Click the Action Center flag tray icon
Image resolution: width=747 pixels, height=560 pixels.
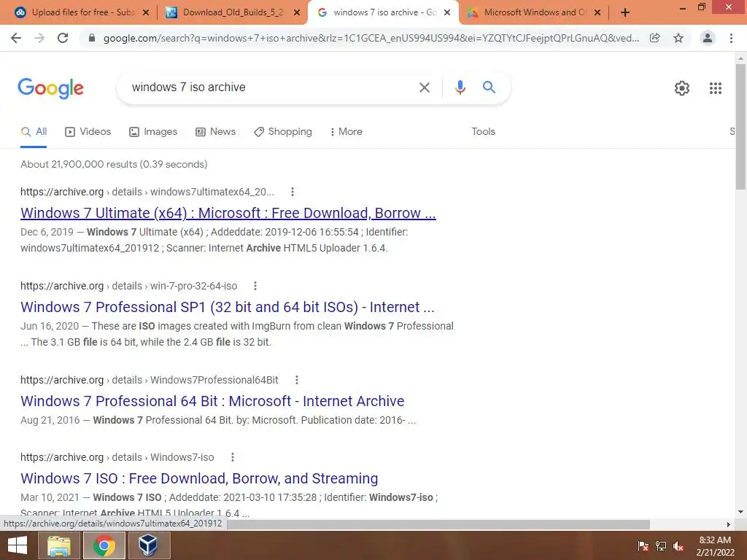click(643, 546)
